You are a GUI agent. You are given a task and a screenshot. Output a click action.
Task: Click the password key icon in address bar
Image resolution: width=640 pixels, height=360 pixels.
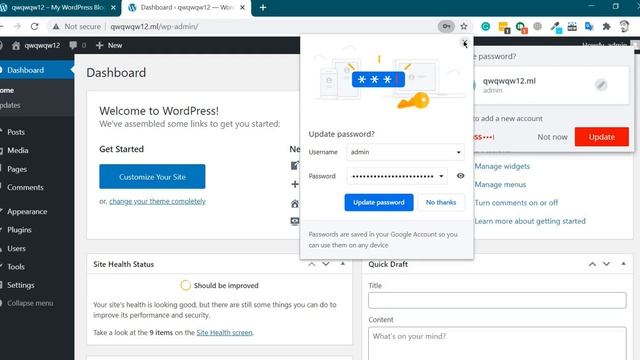coord(446,27)
